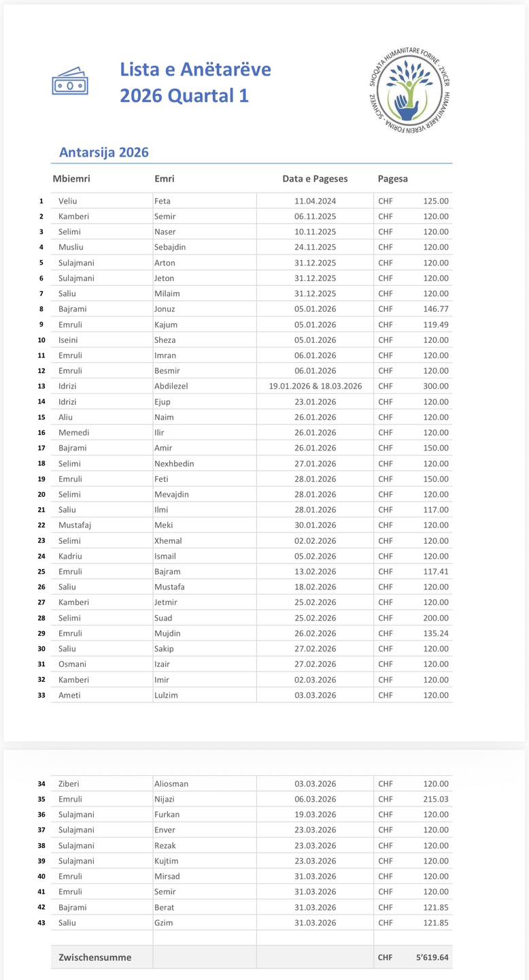Click the 'Pagesa' column header

coord(392,179)
